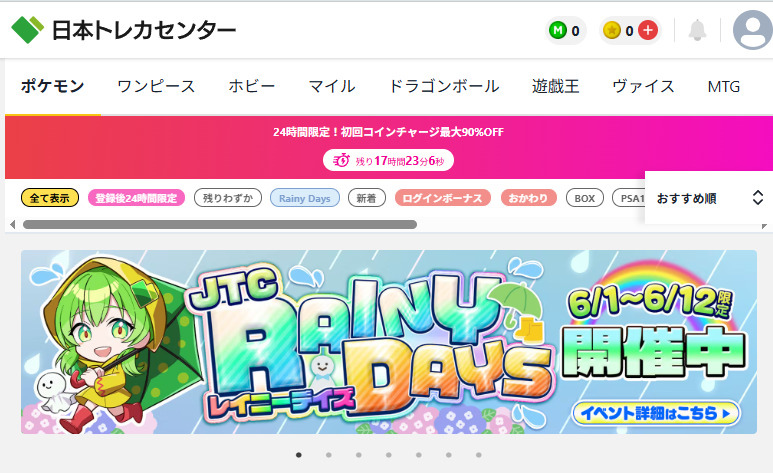This screenshot has height=473, width=773.
Task: Click the イベント詳細はこちら banner button
Action: [x=656, y=413]
